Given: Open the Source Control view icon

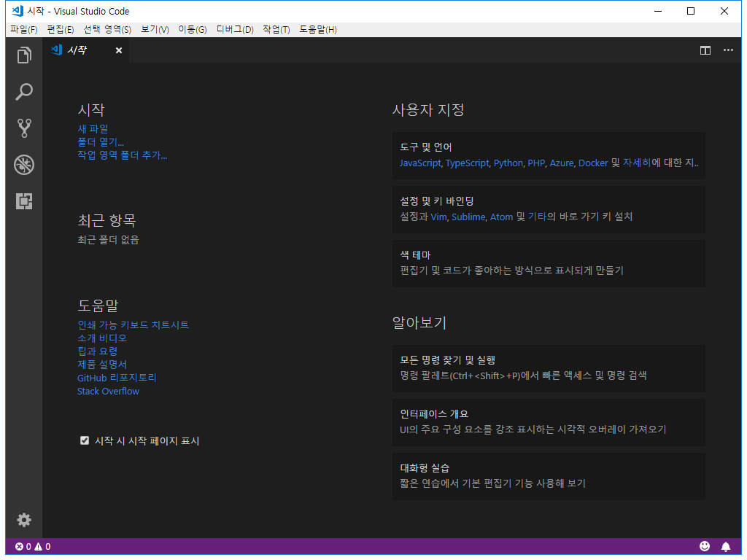Looking at the screenshot, I should click(x=24, y=128).
